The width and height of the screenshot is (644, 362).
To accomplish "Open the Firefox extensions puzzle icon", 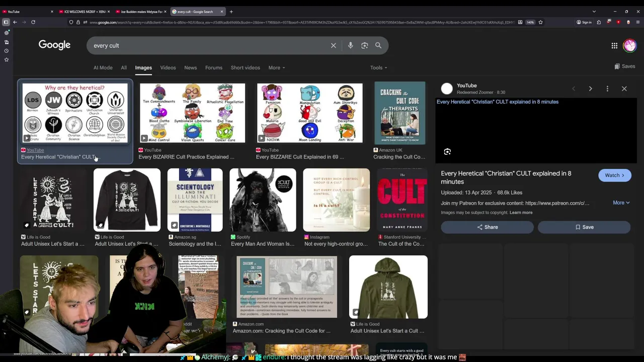I will coord(599,22).
